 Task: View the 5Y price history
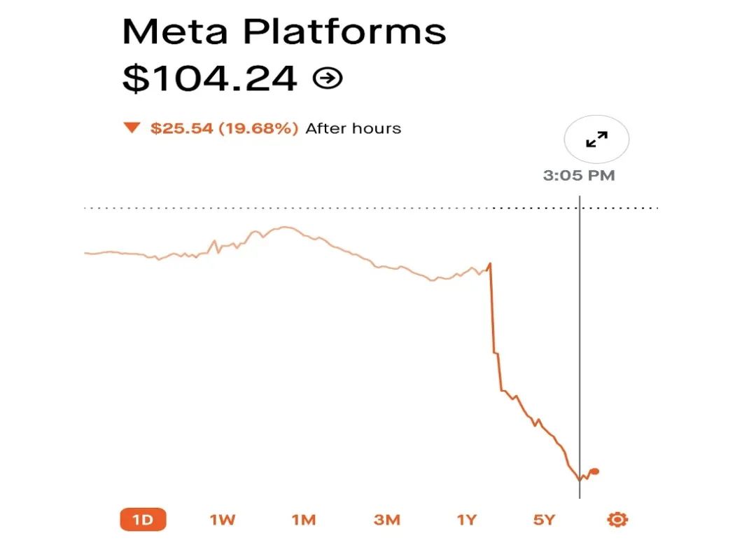click(544, 520)
